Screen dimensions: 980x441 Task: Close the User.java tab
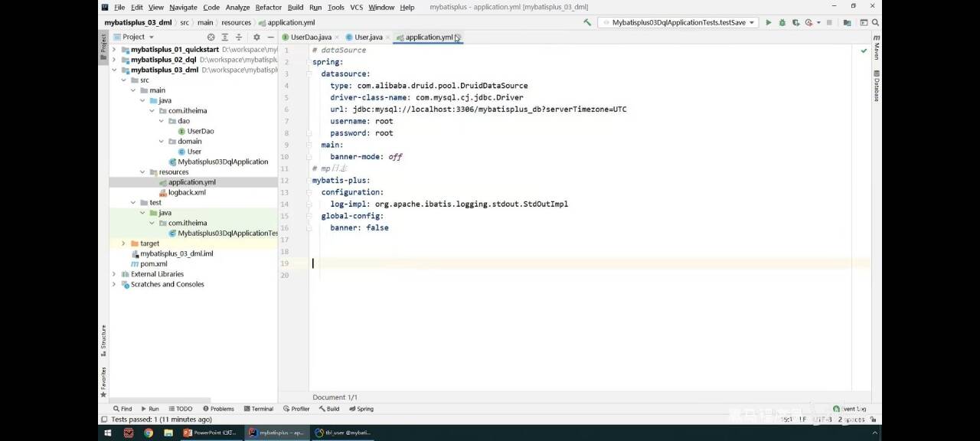(387, 38)
